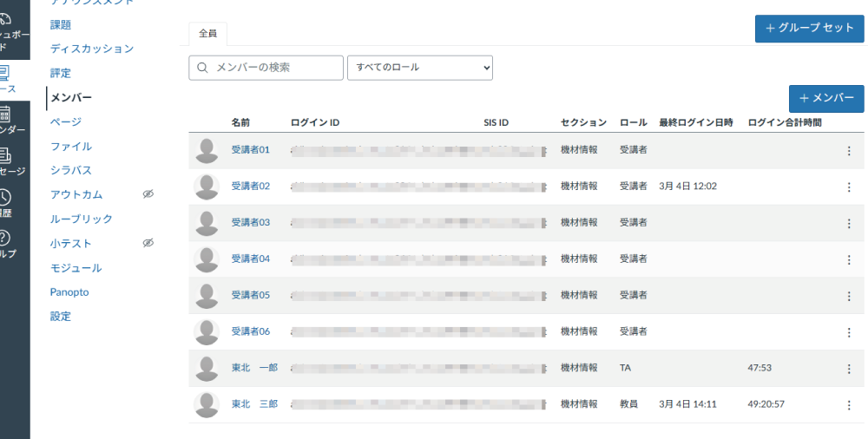Click the ログイン ID column header
This screenshot has width=868, height=439.
coord(315,122)
